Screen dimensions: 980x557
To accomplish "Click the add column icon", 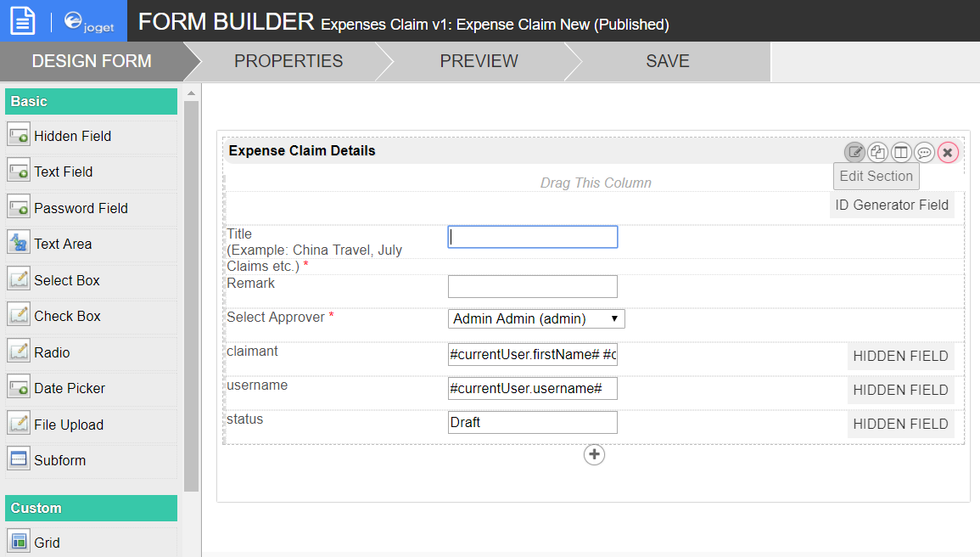I will (x=901, y=153).
